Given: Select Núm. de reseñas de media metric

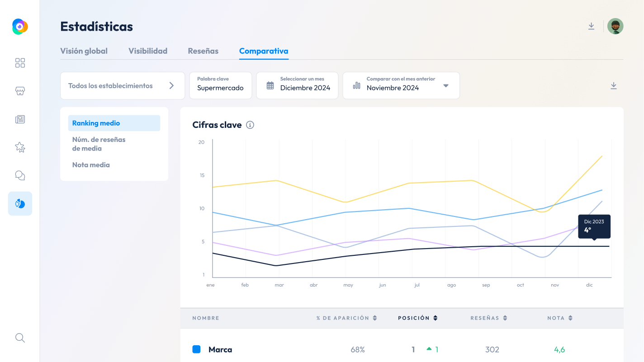Looking at the screenshot, I should 99,144.
